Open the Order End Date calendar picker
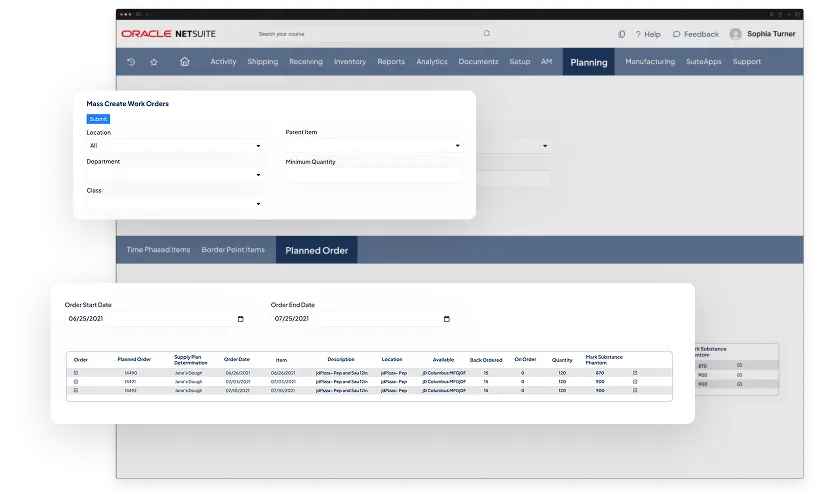Viewport: 818px width, 499px height. coord(447,319)
